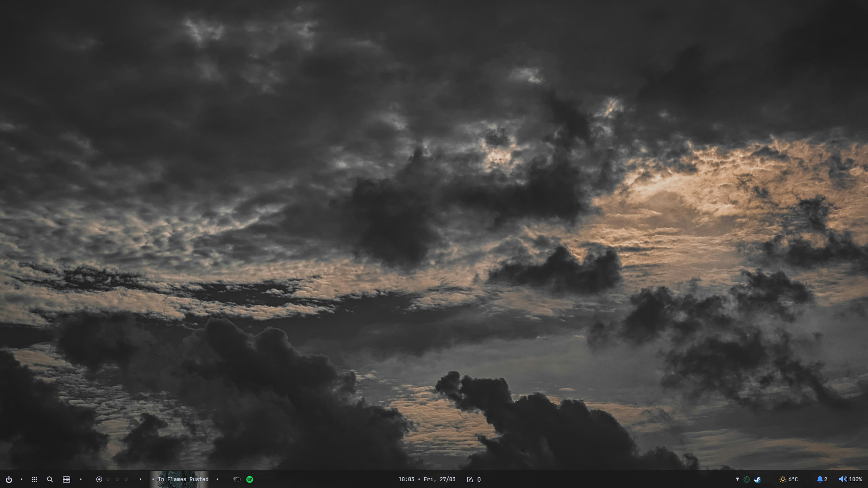The image size is (868, 488).
Task: Click the In Flames Rusted track title
Action: (x=183, y=479)
